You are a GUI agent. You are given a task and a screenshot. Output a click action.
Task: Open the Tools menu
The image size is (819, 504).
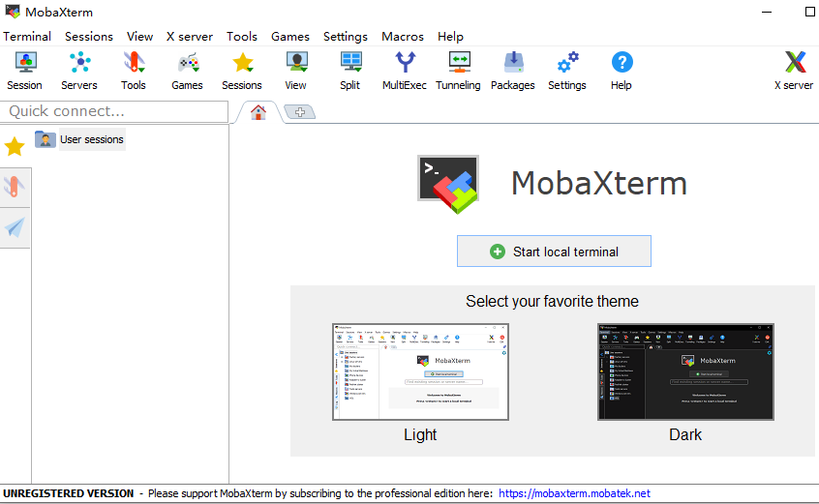pos(242,37)
